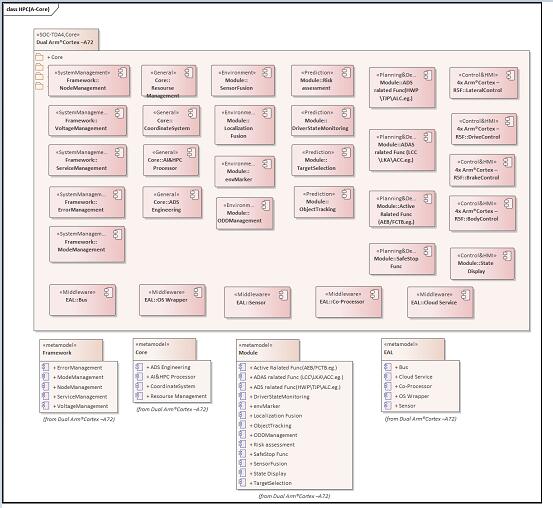Select the Framework::ErrorManagement component box
The height and width of the screenshot is (508, 553).
(x=87, y=202)
